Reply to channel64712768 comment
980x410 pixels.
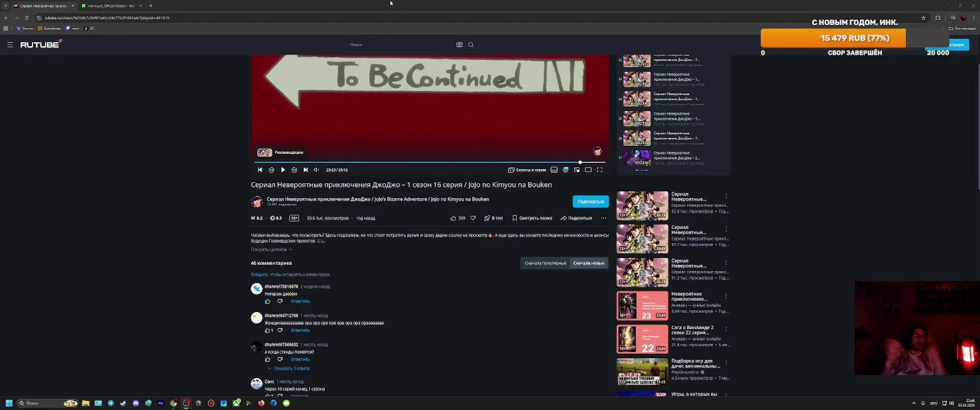tap(300, 330)
